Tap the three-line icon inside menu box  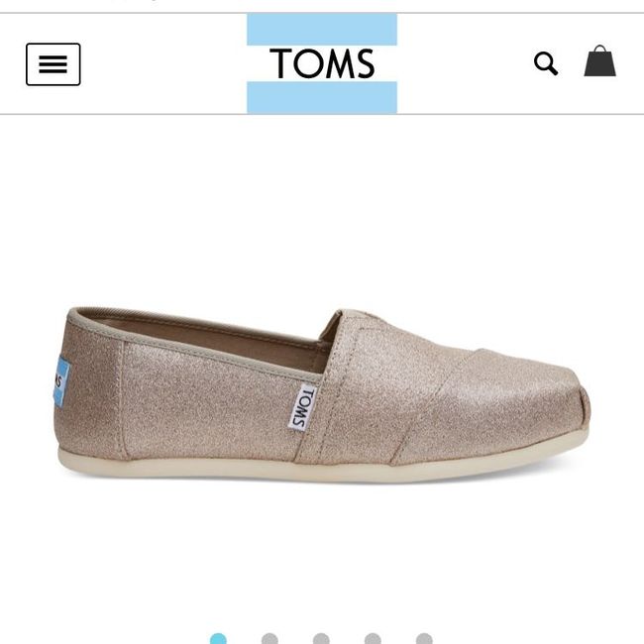tap(53, 64)
